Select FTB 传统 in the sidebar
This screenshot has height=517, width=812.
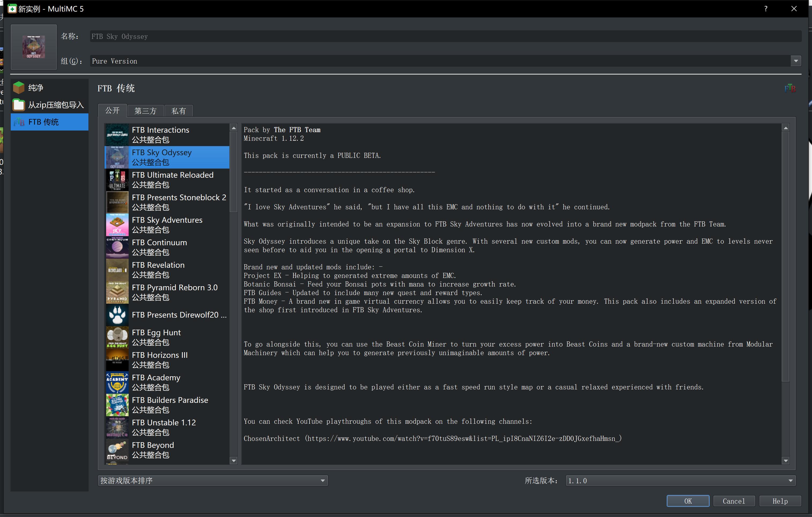tap(49, 122)
